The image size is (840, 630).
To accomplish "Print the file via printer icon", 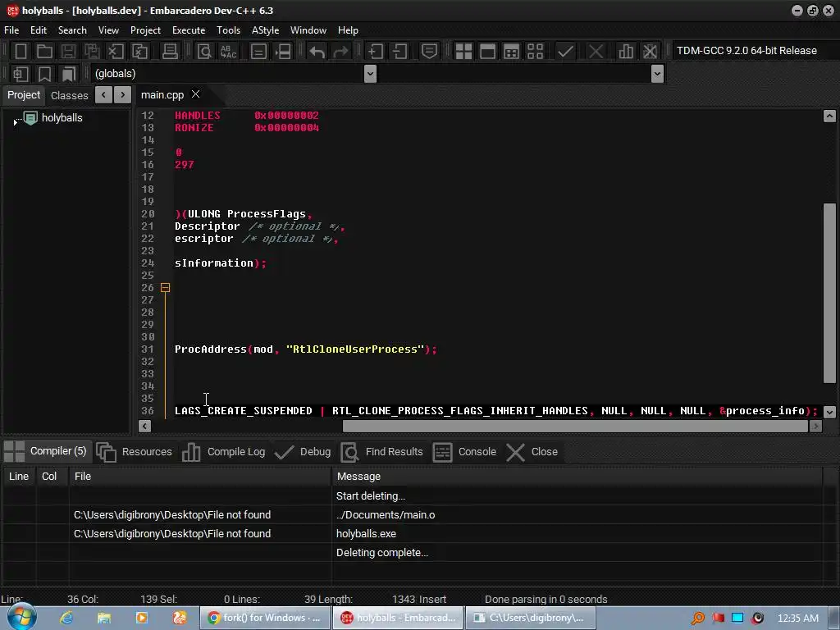I will 171,52.
